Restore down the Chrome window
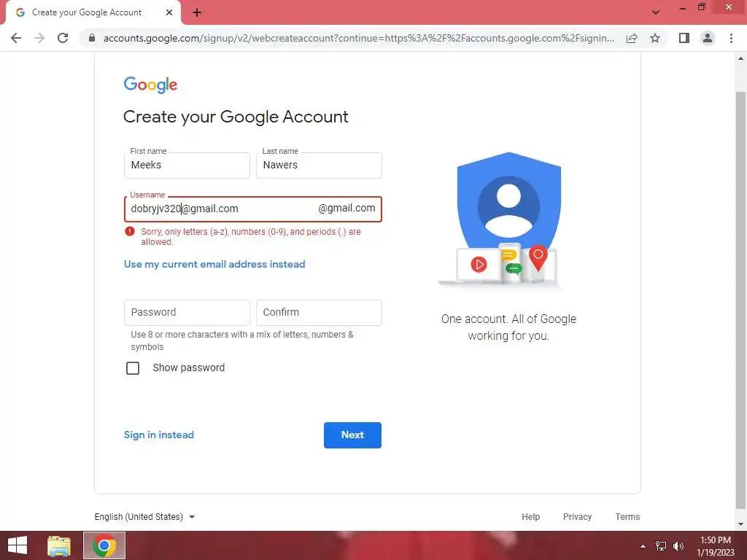The image size is (747, 560). tap(702, 7)
